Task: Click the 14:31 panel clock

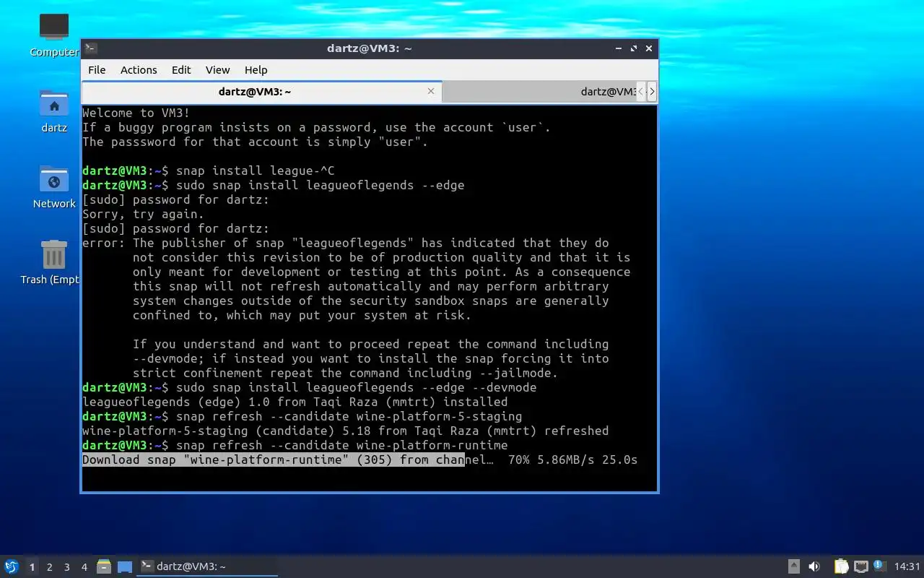Action: pos(907,566)
